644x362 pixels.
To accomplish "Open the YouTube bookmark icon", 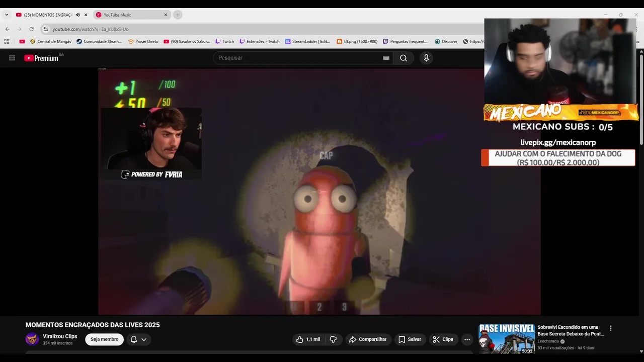I will tap(22, 42).
